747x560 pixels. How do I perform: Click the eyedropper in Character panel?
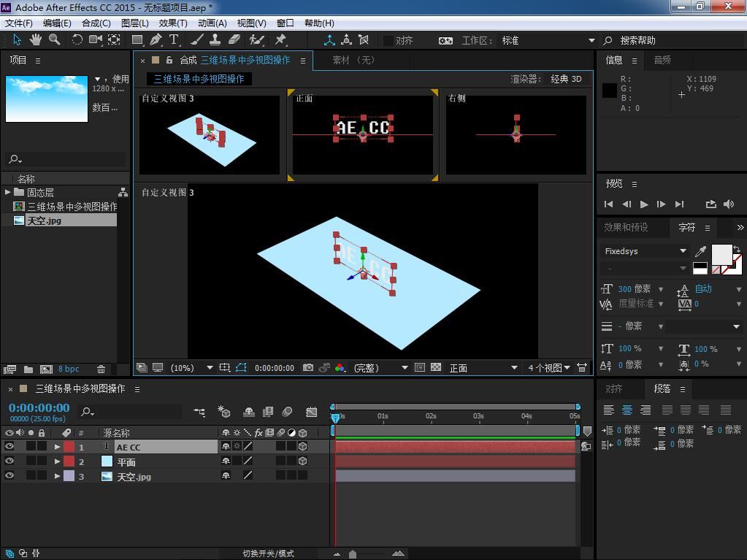tap(700, 251)
